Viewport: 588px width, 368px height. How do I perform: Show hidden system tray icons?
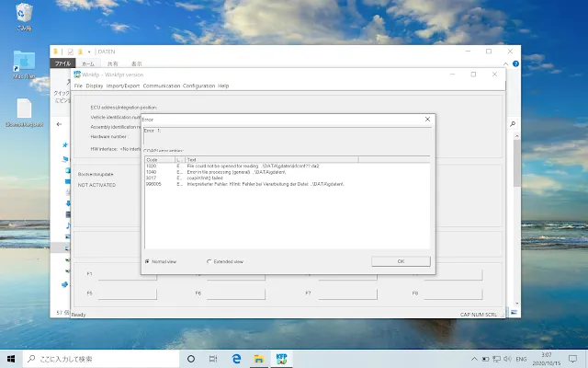[474, 359]
